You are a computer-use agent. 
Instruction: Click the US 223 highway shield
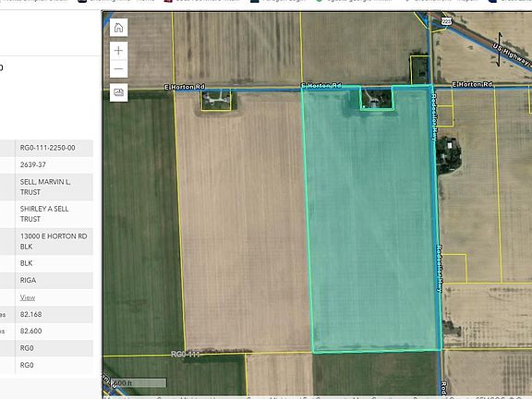[447, 21]
